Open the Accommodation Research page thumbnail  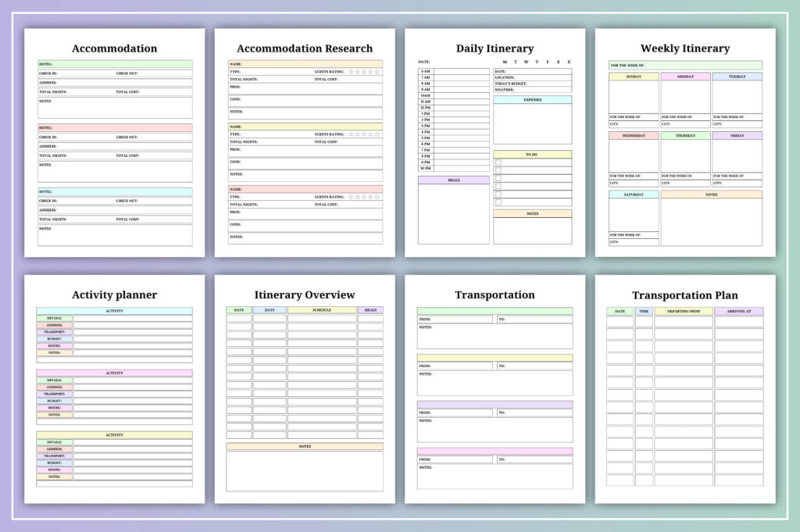click(x=305, y=142)
